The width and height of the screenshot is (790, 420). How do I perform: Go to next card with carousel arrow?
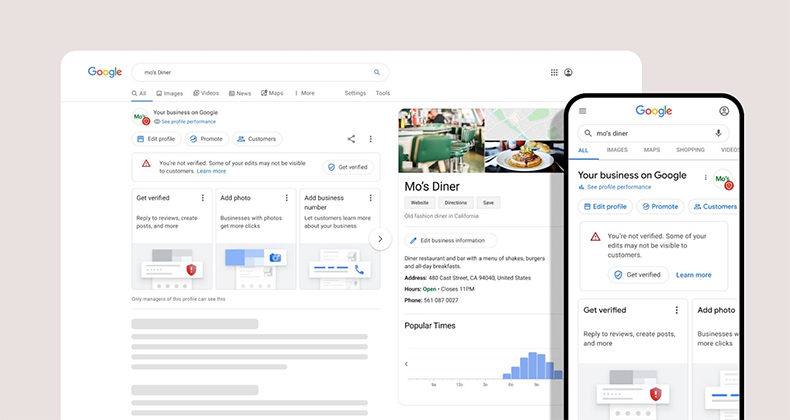(x=380, y=239)
